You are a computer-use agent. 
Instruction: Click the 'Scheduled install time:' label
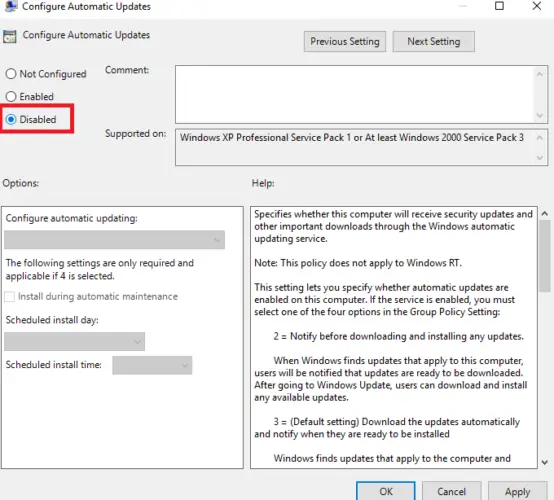click(54, 364)
